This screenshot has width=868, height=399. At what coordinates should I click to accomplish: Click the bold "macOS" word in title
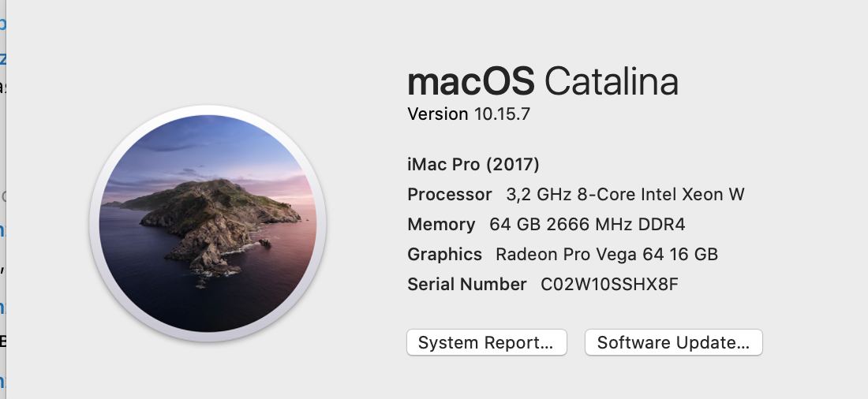click(471, 81)
